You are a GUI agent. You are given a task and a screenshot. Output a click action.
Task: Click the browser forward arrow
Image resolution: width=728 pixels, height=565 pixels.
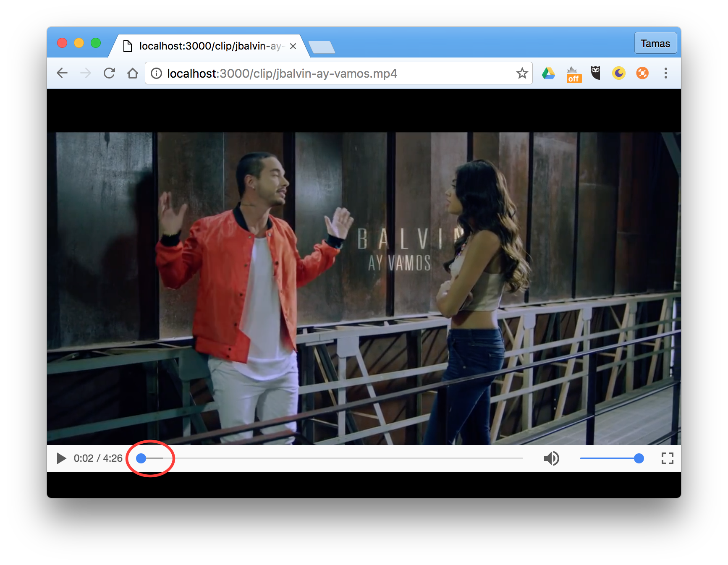(x=86, y=73)
